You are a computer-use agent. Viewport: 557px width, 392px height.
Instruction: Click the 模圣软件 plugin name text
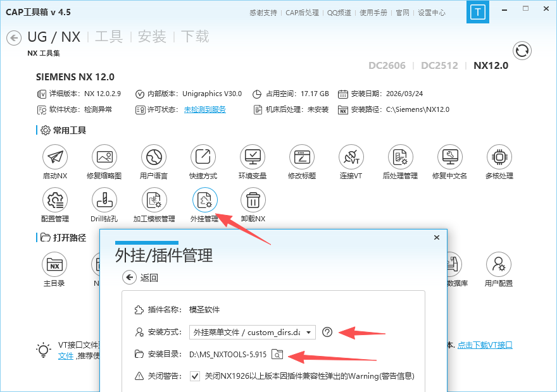pyautogui.click(x=204, y=310)
